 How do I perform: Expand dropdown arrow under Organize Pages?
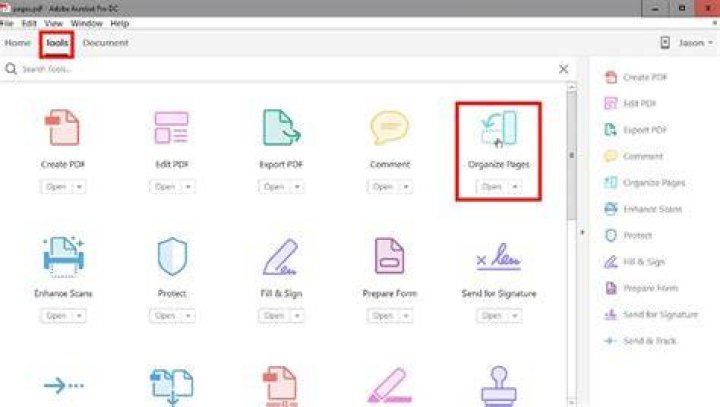[515, 187]
